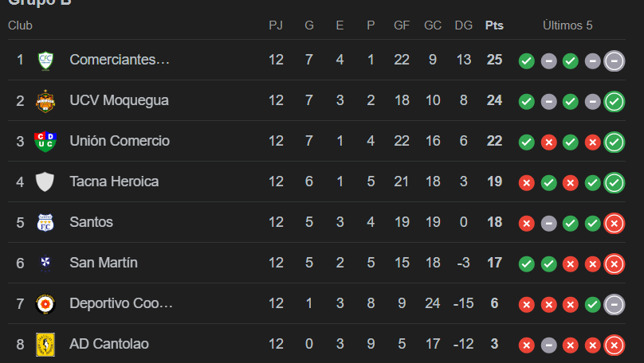Click AD Cantolao's 3 points value
Screen dimensions: 644x363
click(x=494, y=344)
